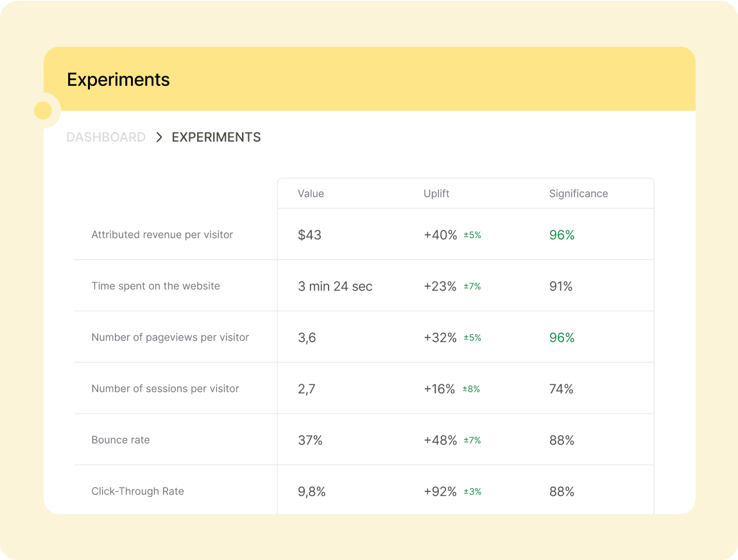Click the Bounce rate metric label
The height and width of the screenshot is (560, 738).
pos(121,440)
